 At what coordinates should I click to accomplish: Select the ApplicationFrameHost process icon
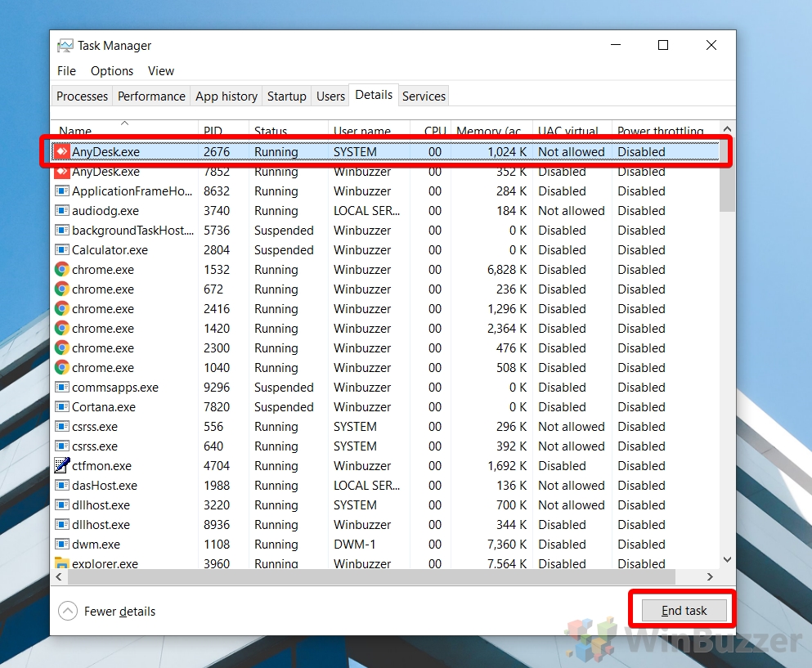62,191
